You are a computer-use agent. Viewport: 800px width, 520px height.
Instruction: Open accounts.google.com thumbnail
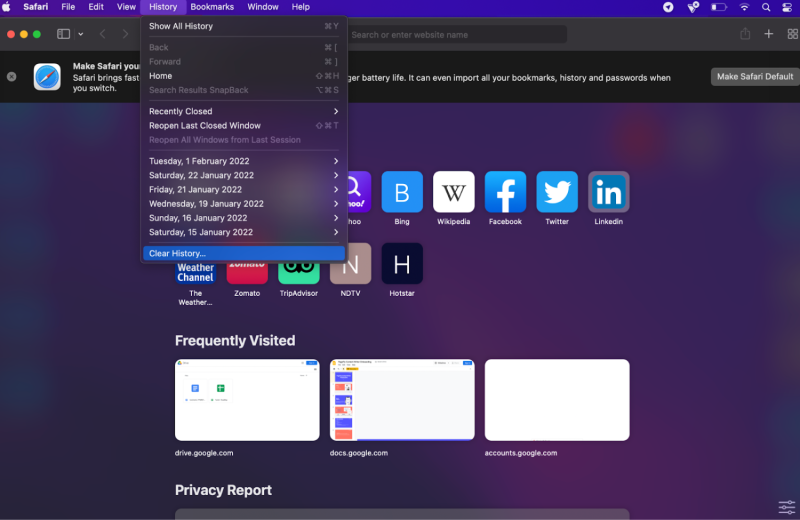[x=557, y=400]
